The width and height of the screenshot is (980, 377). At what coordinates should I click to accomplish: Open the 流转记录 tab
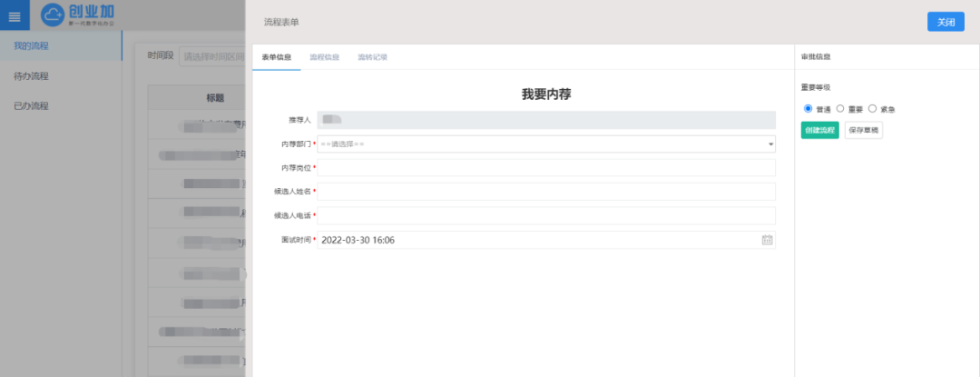click(x=372, y=57)
